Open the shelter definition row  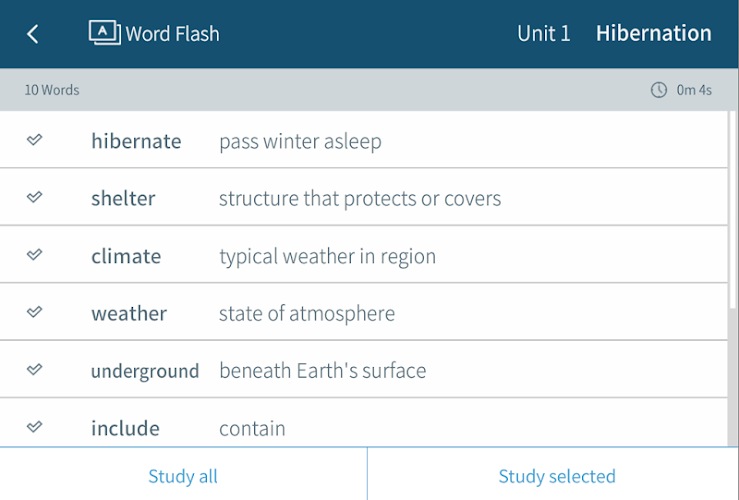click(x=359, y=198)
